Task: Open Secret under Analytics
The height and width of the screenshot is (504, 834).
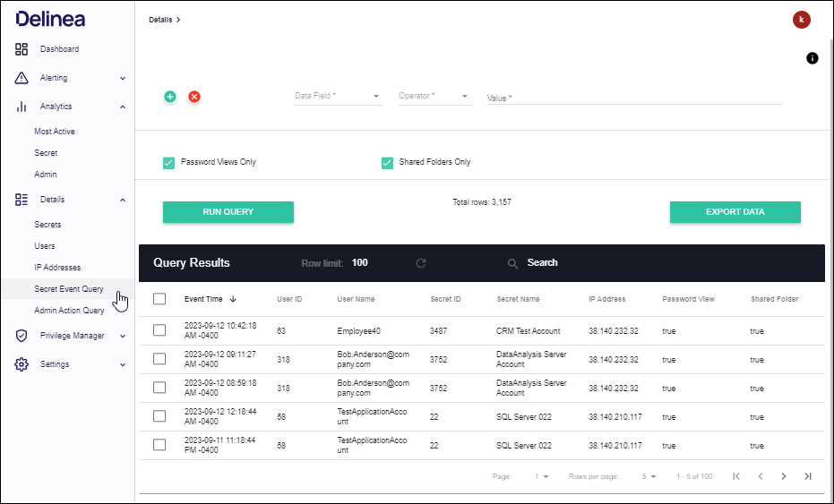Action: 46,153
